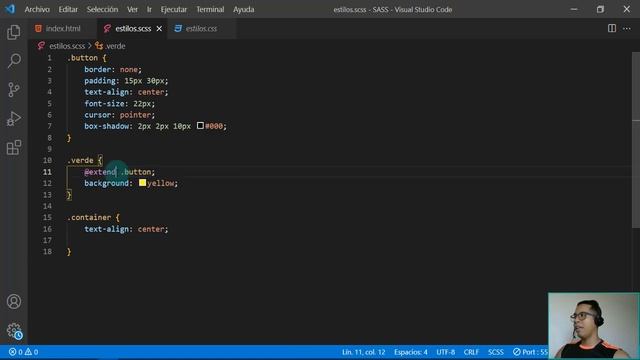Open the Editar menu
The image size is (640, 360).
[68, 9]
